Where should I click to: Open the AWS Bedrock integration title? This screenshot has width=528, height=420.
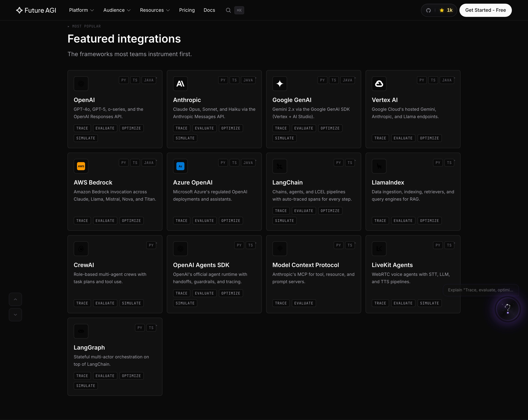click(x=93, y=182)
